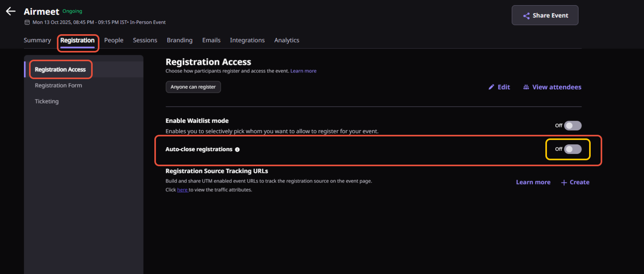
Task: Toggle Auto-close registrations switch
Action: pos(573,149)
